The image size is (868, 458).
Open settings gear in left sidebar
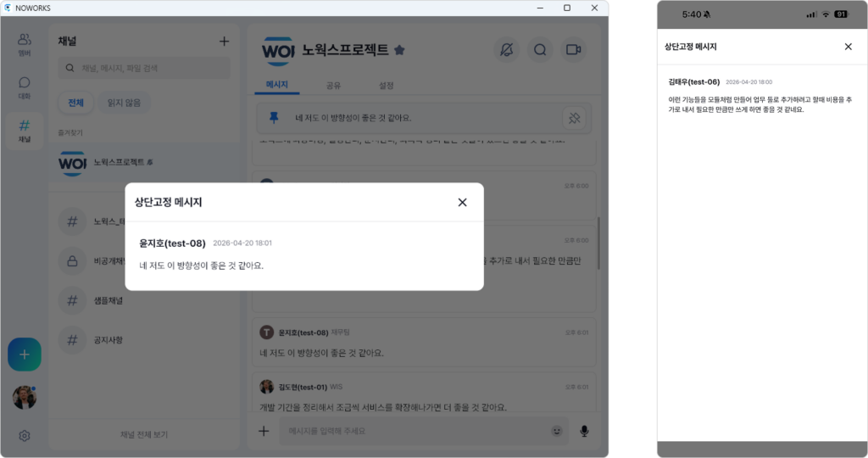(25, 436)
